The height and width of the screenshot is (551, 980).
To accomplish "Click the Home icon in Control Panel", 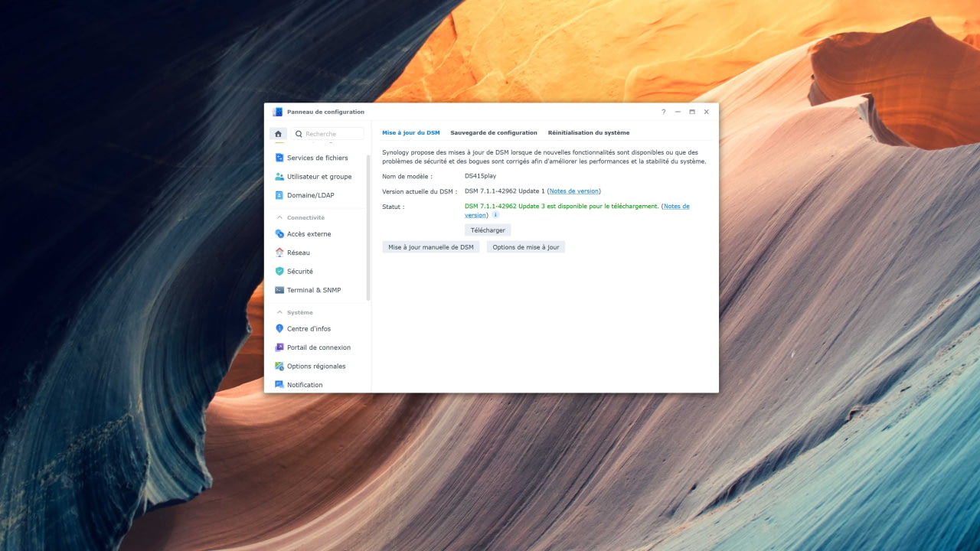I will pyautogui.click(x=278, y=134).
